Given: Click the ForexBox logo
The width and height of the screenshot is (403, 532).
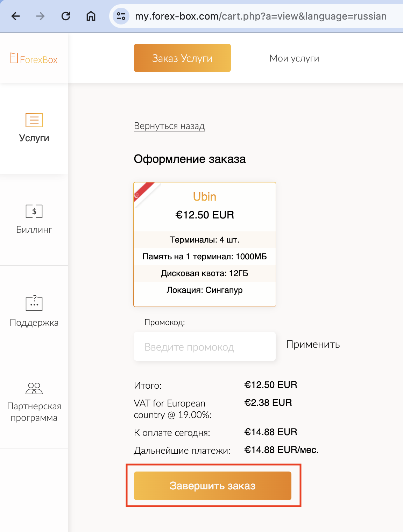Looking at the screenshot, I should point(34,58).
